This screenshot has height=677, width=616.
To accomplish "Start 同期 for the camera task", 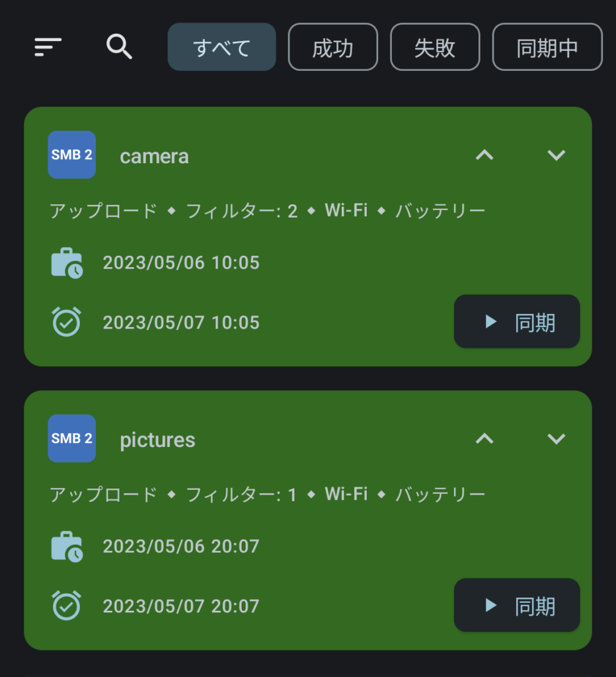I will point(517,322).
